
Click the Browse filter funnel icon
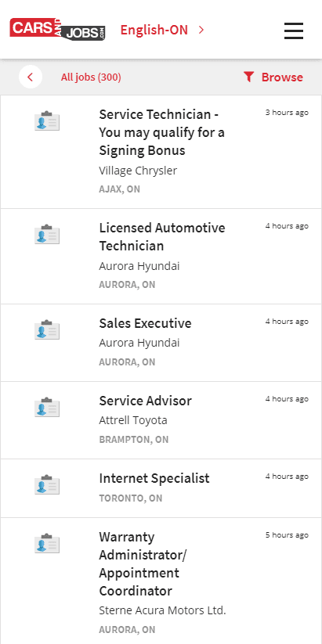tap(248, 77)
